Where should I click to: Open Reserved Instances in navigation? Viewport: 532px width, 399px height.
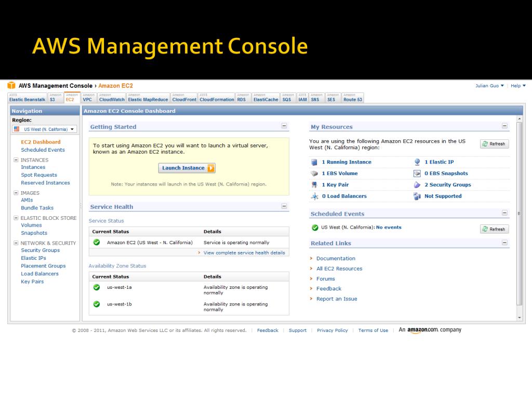46,183
